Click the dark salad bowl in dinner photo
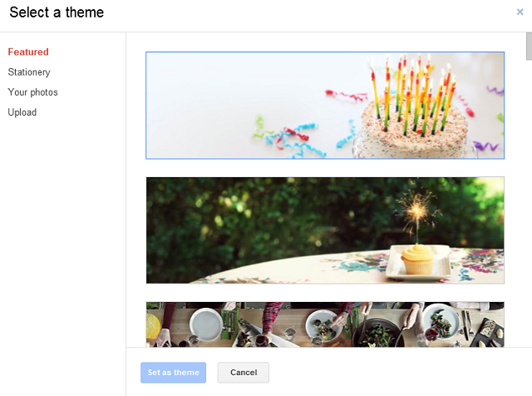Viewport: 532px width, 396px height. click(x=378, y=332)
